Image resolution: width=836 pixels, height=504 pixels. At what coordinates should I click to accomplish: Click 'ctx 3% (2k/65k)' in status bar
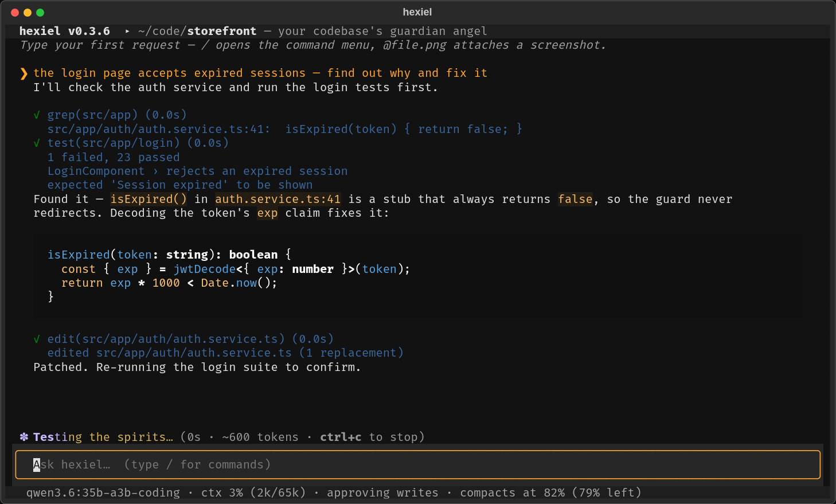pyautogui.click(x=253, y=493)
